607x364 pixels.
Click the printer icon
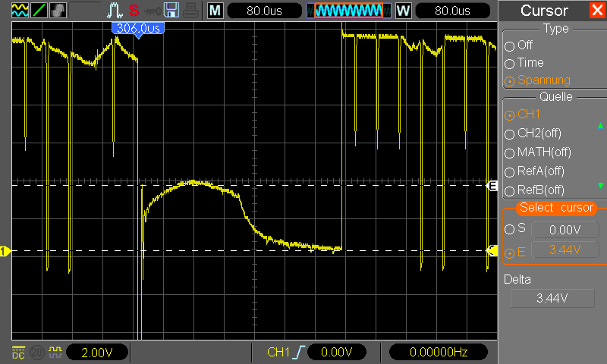[x=190, y=11]
